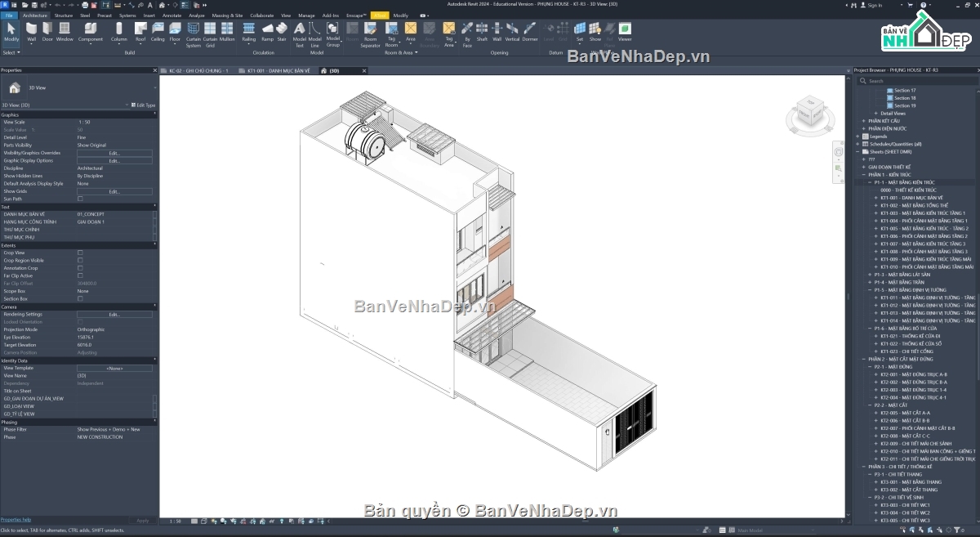Select the Column tool

pyautogui.click(x=119, y=32)
